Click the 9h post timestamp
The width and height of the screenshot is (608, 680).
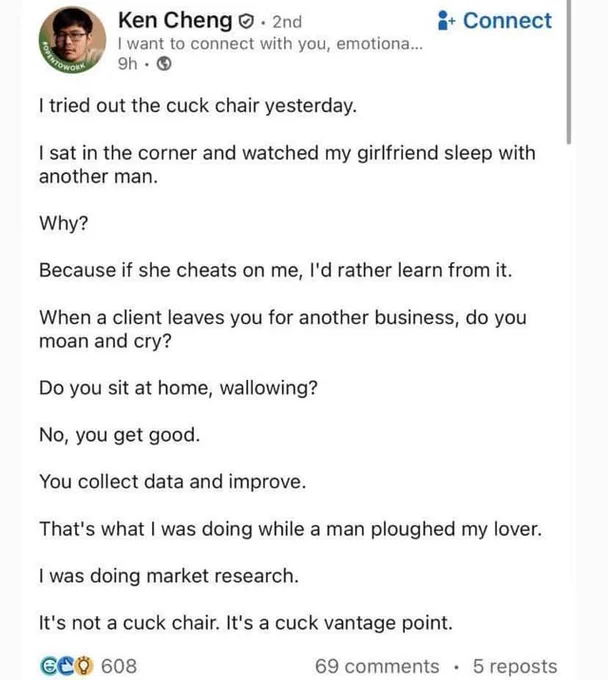pyautogui.click(x=127, y=64)
